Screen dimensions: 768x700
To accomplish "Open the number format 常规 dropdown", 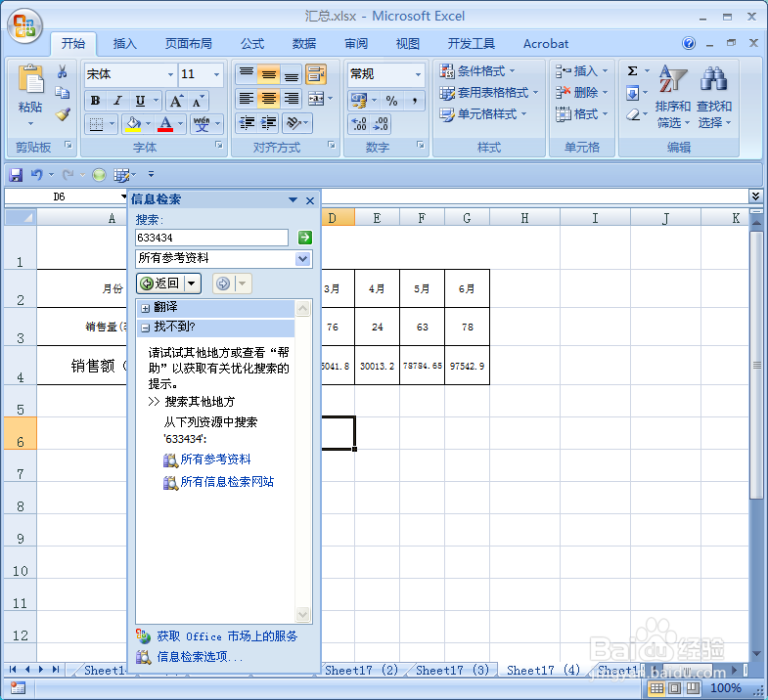I will pyautogui.click(x=418, y=74).
